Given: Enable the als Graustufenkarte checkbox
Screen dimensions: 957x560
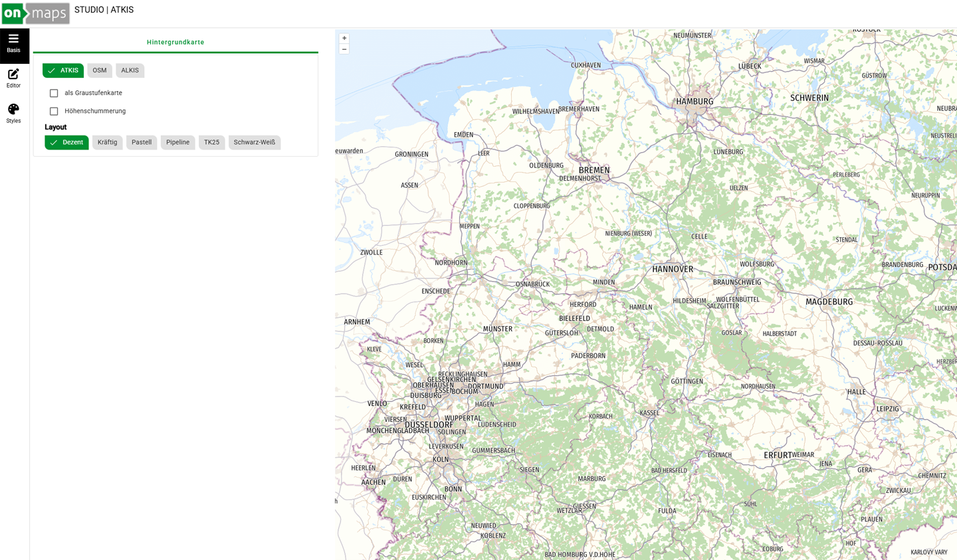Looking at the screenshot, I should 54,93.
